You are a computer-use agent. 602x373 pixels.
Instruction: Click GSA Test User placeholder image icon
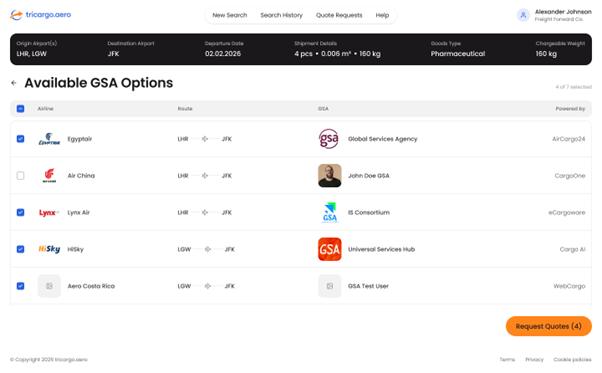pyautogui.click(x=329, y=286)
